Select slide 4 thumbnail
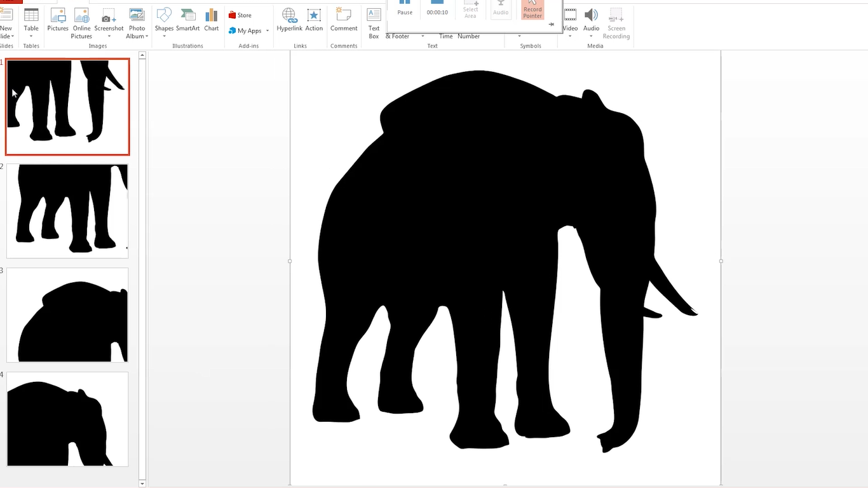Image resolution: width=868 pixels, height=488 pixels. point(67,419)
